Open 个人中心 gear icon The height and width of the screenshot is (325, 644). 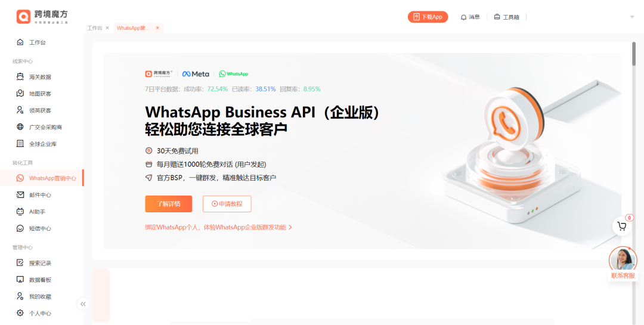[20, 313]
